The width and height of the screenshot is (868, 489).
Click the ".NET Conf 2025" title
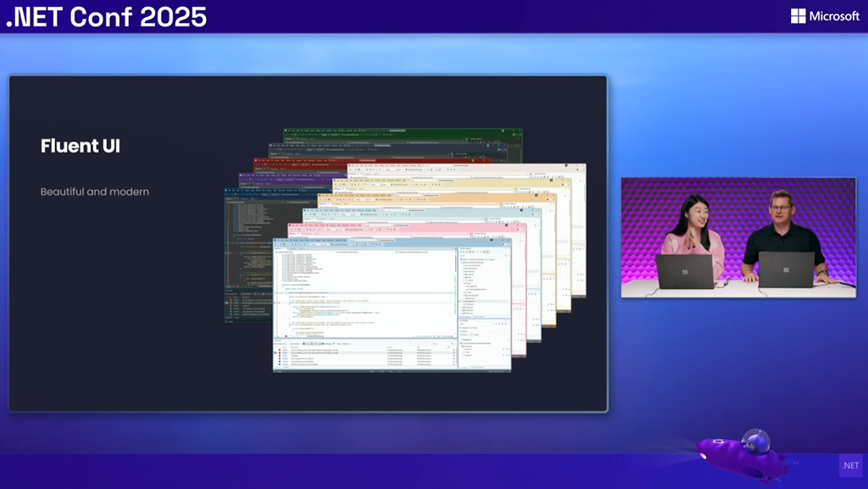(106, 17)
